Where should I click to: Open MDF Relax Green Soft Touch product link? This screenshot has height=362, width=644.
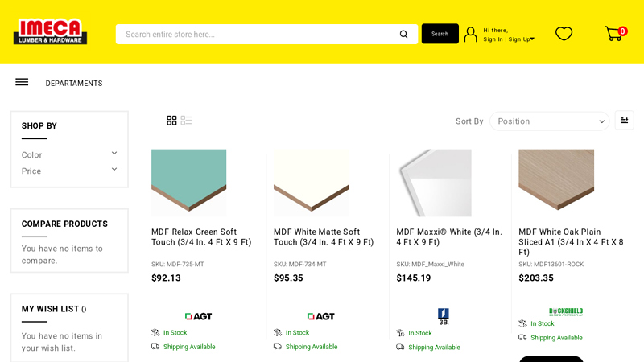coord(201,237)
